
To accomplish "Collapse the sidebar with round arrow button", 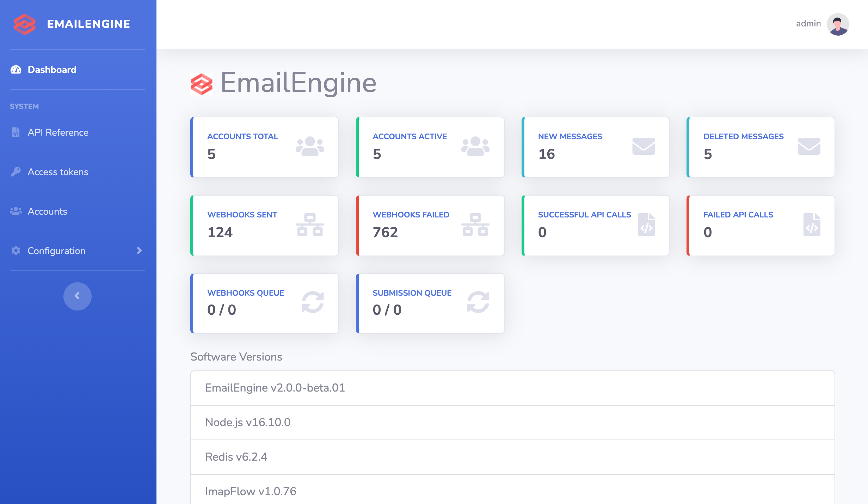I will click(77, 296).
